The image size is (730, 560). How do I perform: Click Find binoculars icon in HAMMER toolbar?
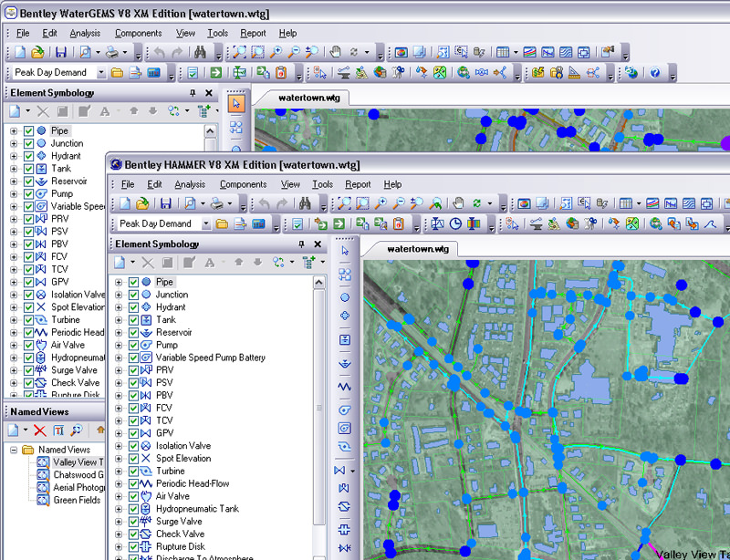(x=305, y=203)
